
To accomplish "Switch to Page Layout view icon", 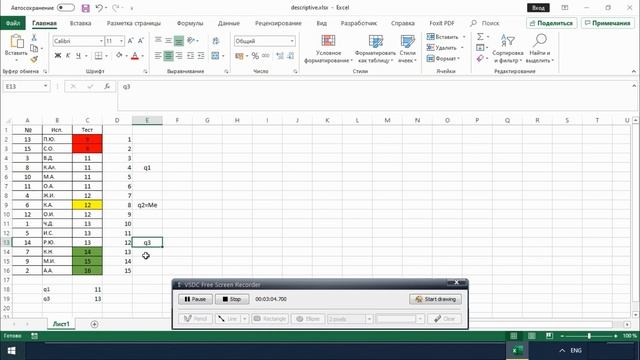I will tap(531, 336).
